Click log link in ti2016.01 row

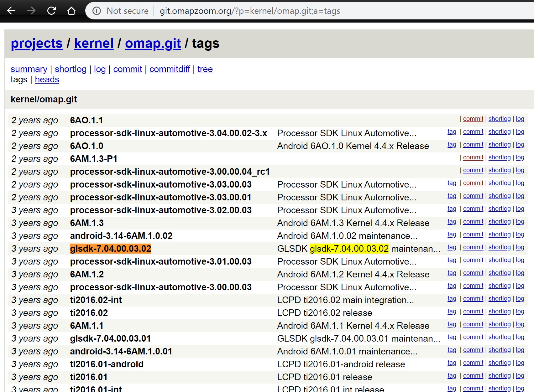(520, 375)
